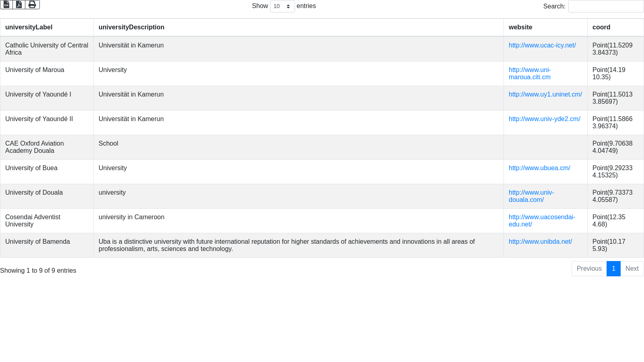Screen dimensions: 644x362
Task: Click the print icon button
Action: pos(32,4)
